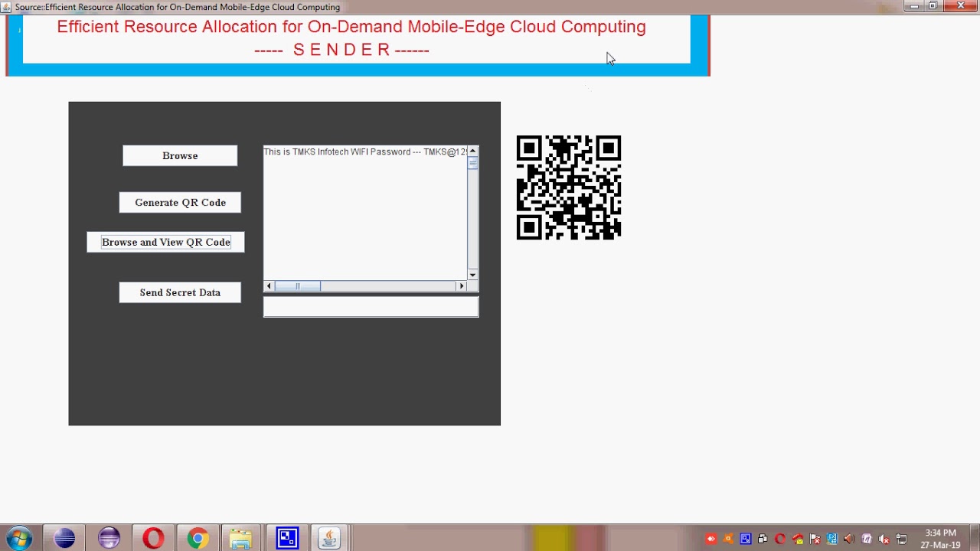Click Generate QR Code button
The height and width of the screenshot is (551, 980).
[x=180, y=202]
